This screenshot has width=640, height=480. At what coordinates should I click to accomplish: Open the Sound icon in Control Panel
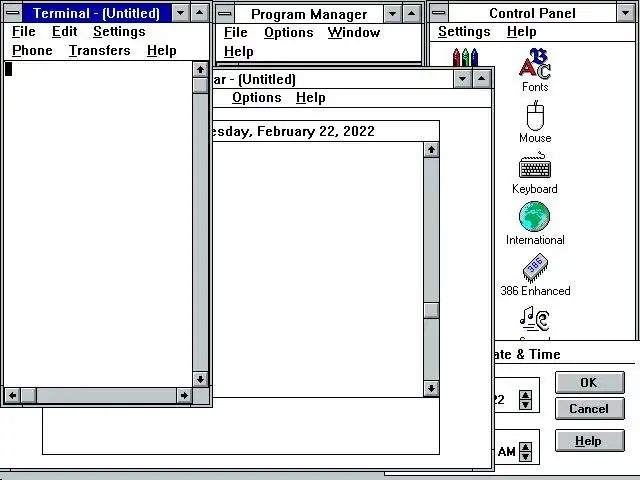coord(535,322)
